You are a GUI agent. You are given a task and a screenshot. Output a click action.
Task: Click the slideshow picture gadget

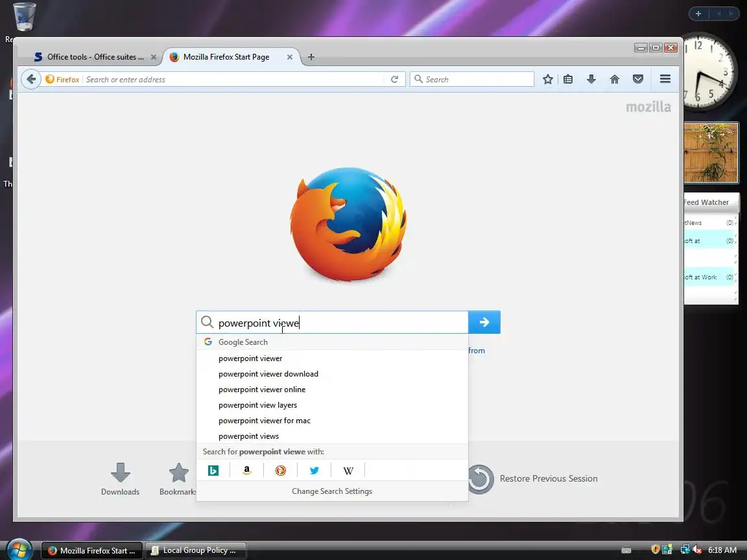click(711, 153)
